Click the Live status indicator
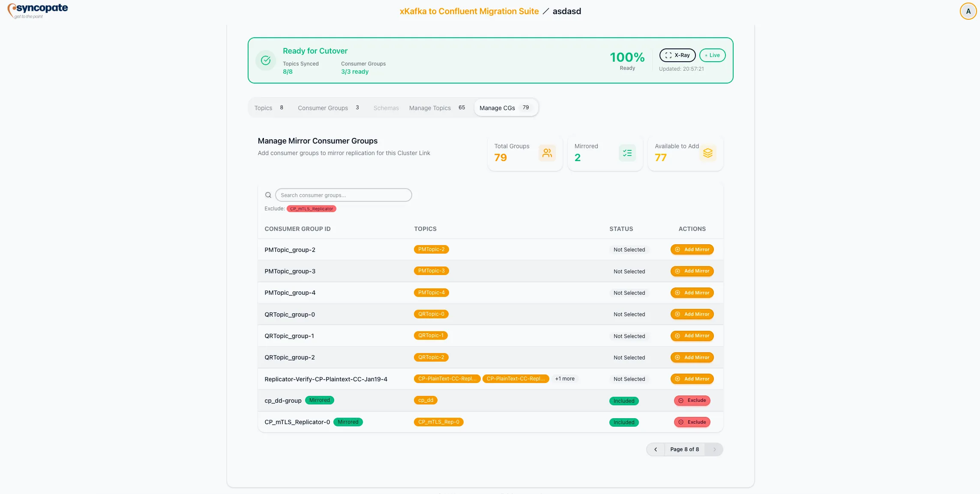The width and height of the screenshot is (980, 494). pos(712,55)
